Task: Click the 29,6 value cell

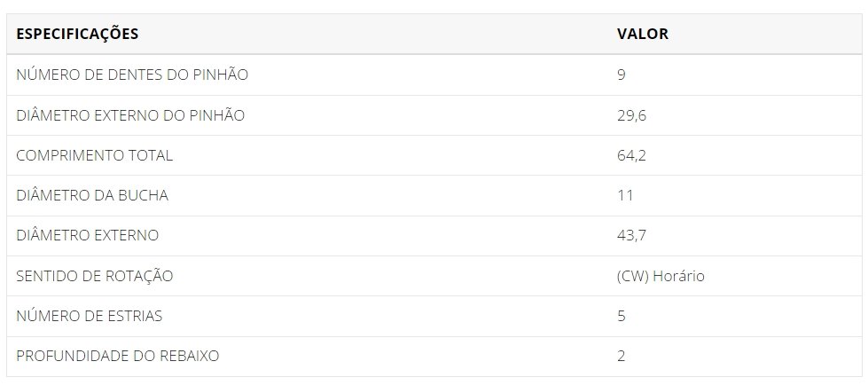Action: point(631,115)
